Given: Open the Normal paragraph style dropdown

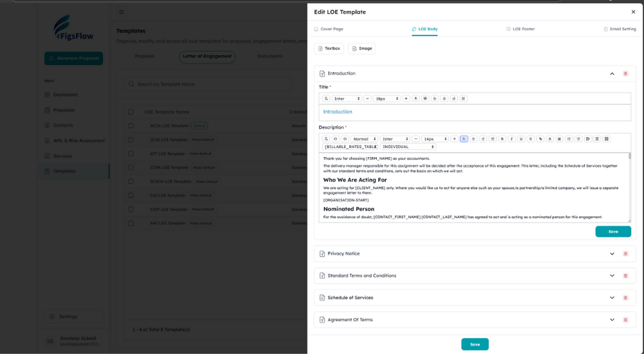Looking at the screenshot, I should (x=364, y=139).
